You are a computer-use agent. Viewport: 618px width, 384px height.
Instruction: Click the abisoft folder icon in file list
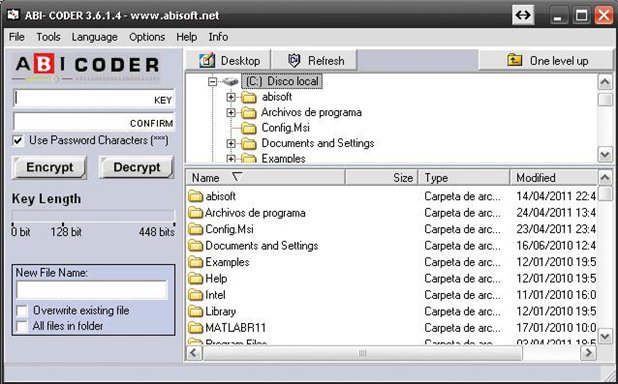pyautogui.click(x=195, y=196)
